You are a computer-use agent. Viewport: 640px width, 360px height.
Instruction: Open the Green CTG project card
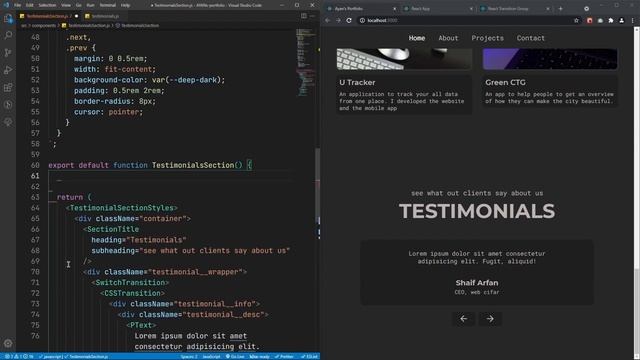550,91
